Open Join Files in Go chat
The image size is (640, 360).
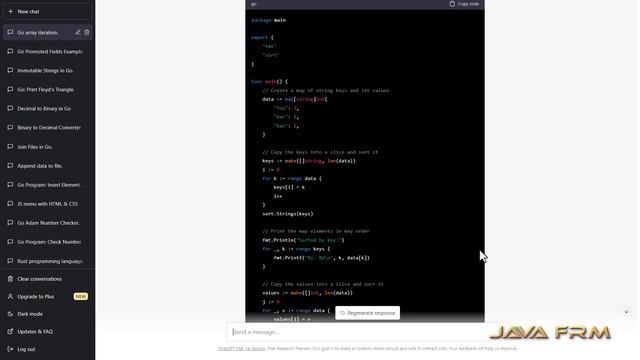point(47,147)
